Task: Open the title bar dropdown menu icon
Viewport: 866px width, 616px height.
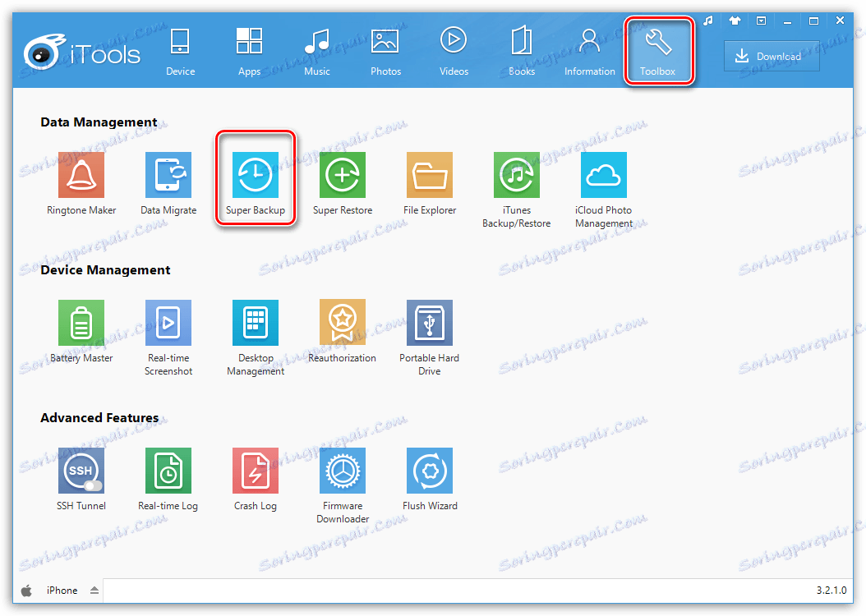Action: [761, 21]
